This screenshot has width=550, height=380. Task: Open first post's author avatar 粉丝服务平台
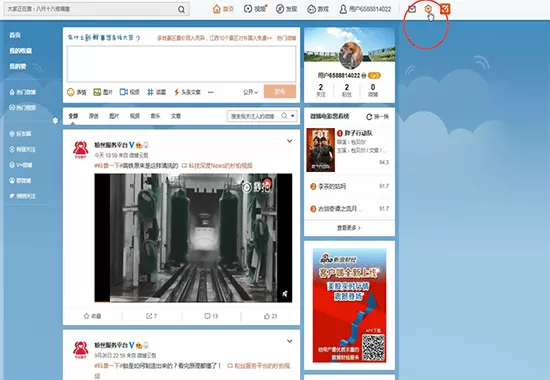point(81,149)
